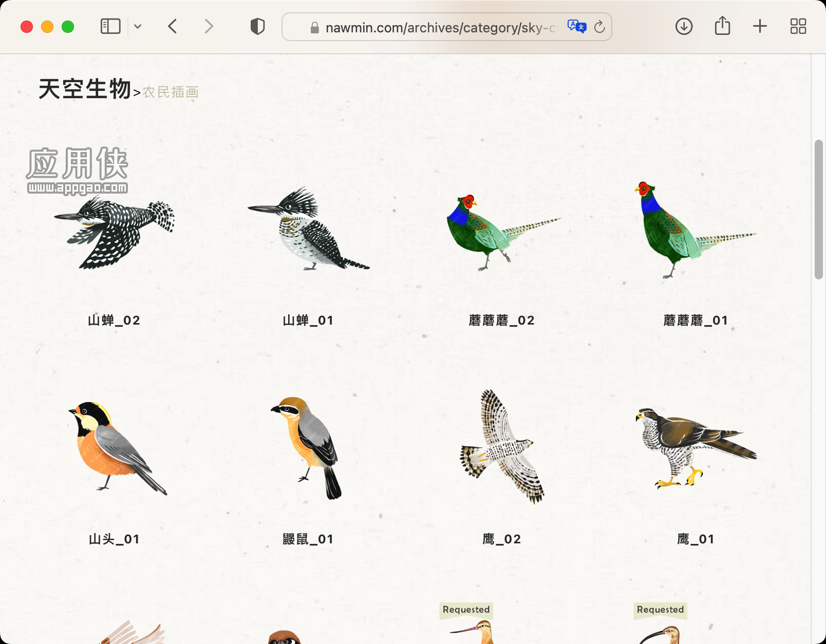Open the Share menu
This screenshot has height=644, width=826.
(722, 26)
